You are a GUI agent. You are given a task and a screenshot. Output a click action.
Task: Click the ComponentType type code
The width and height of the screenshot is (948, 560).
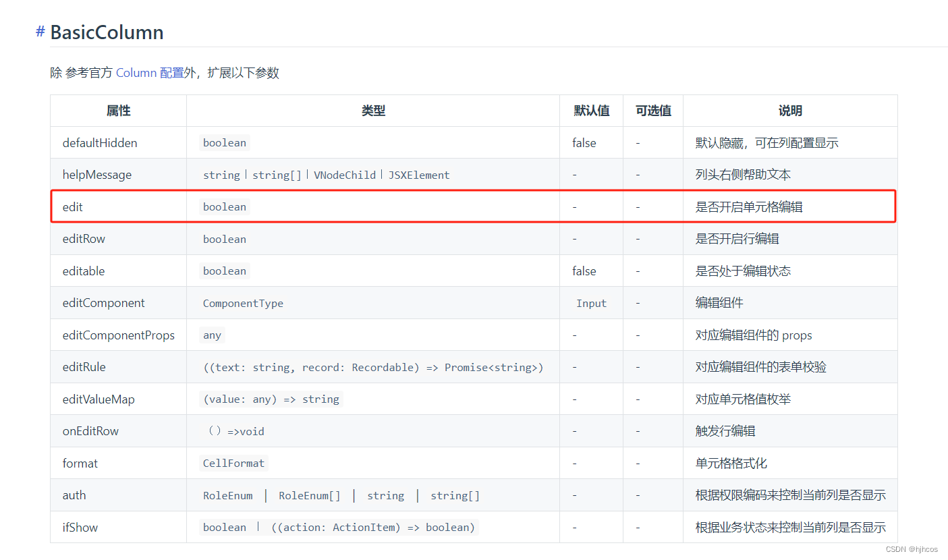[243, 304]
